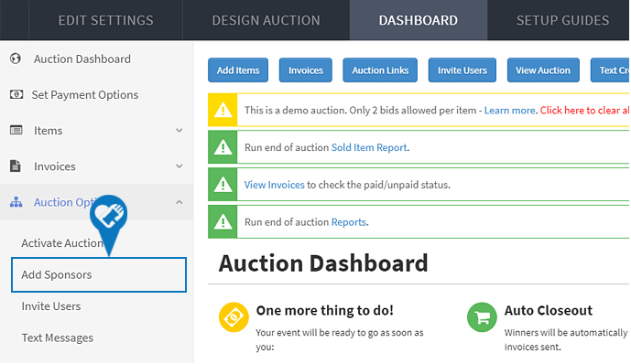
Task: Open the Edit Settings tab
Action: click(106, 20)
